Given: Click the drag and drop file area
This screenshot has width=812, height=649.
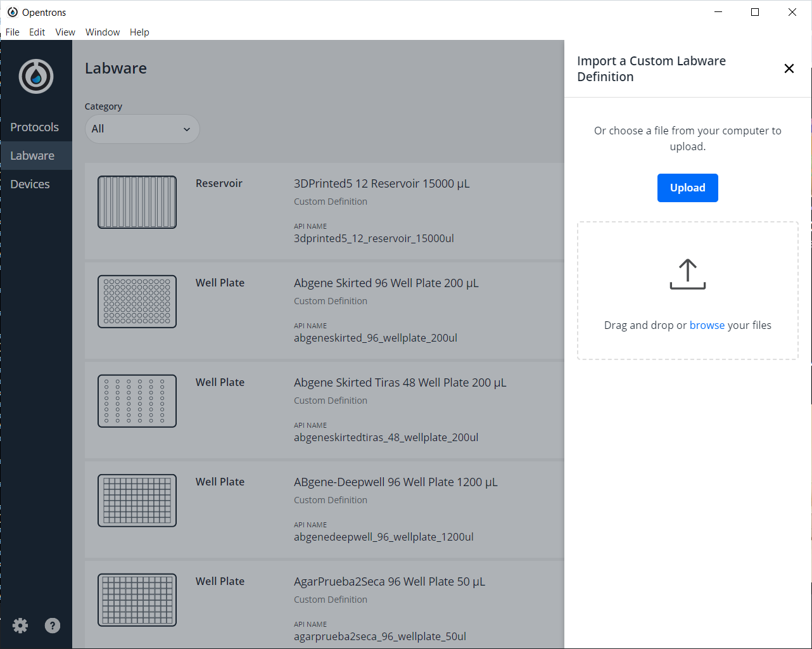Looking at the screenshot, I should click(688, 291).
